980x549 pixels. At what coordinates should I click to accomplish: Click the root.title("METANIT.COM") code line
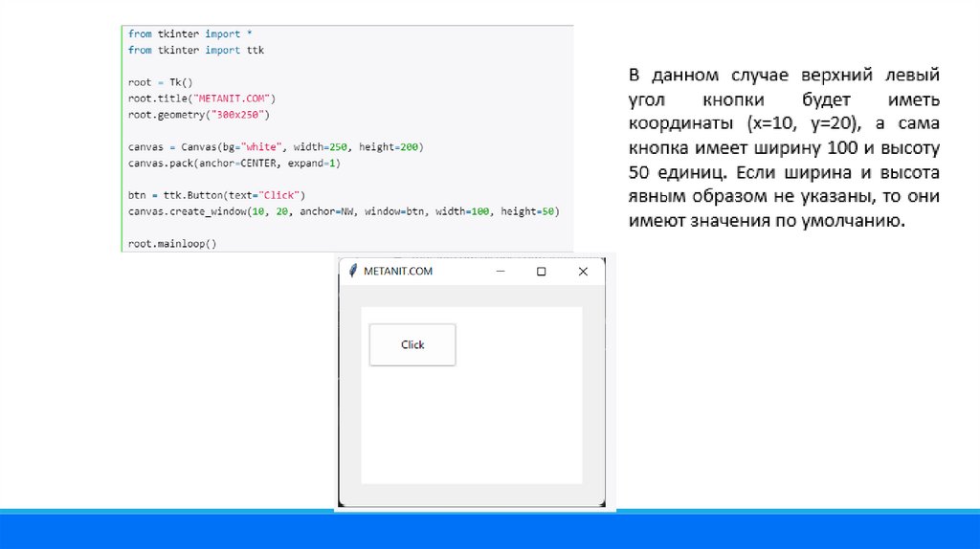click(x=202, y=99)
